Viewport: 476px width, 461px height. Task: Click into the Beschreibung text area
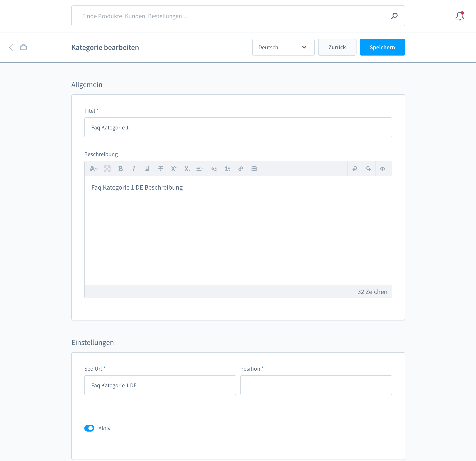238,230
